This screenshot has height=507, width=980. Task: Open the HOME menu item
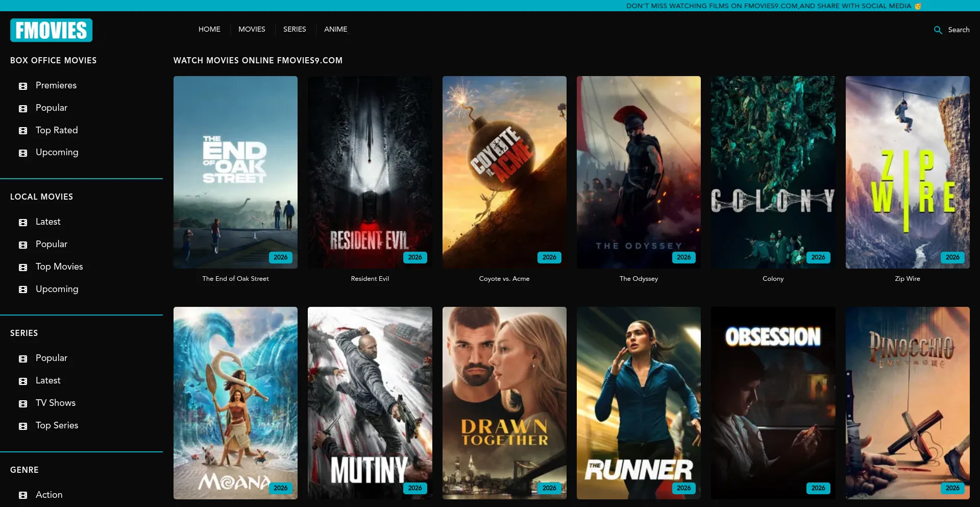coord(209,29)
